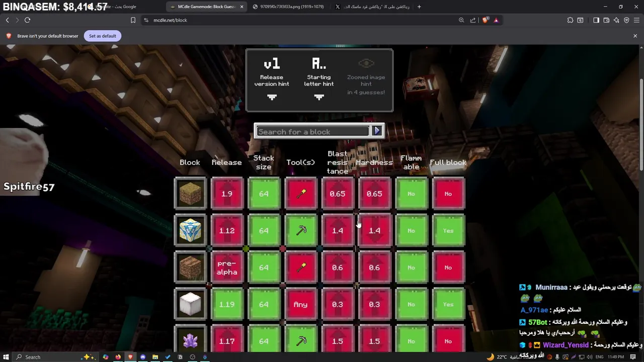
Task: Open the Leo AI sparkle icon
Action: click(x=616, y=20)
